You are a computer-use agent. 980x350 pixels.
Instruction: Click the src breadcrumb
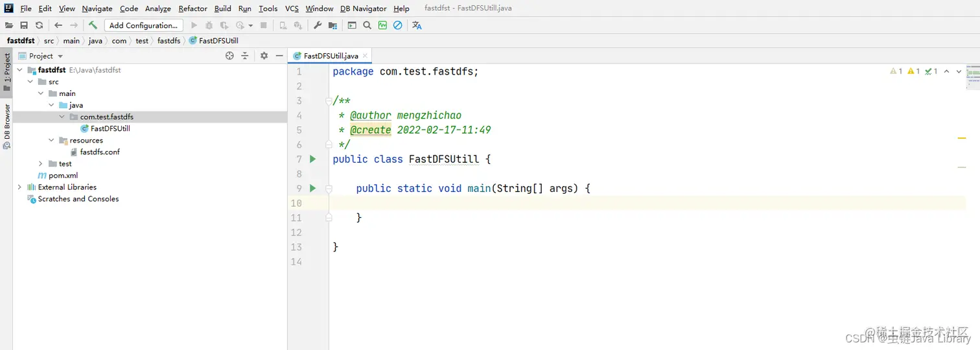point(49,40)
